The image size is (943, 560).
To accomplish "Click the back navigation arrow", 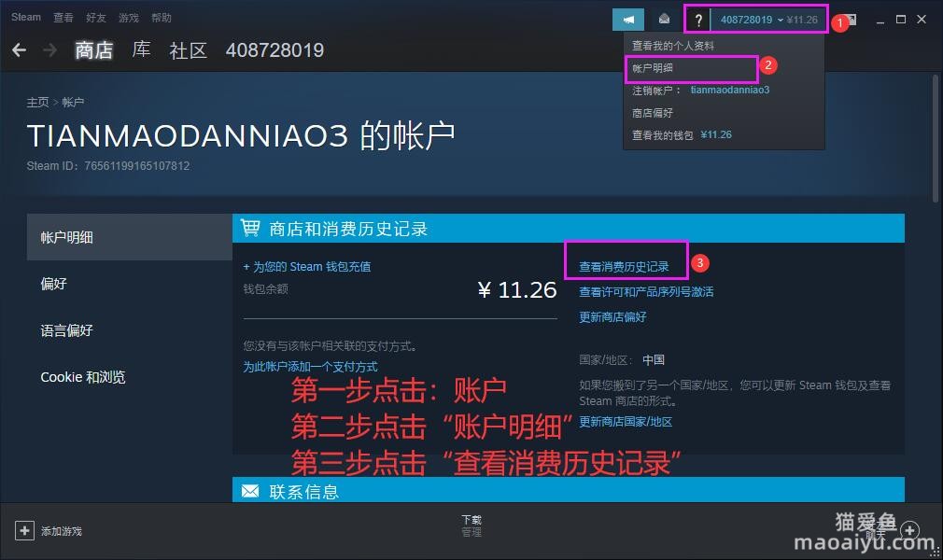I will pos(20,49).
